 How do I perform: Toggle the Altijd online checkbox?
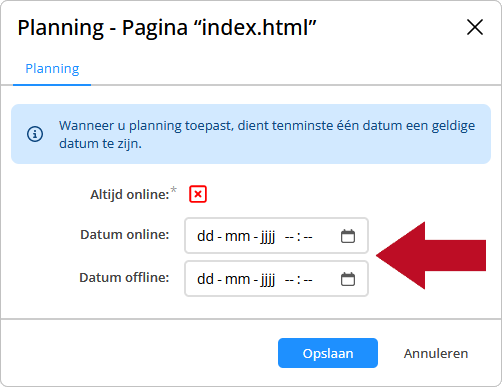198,194
